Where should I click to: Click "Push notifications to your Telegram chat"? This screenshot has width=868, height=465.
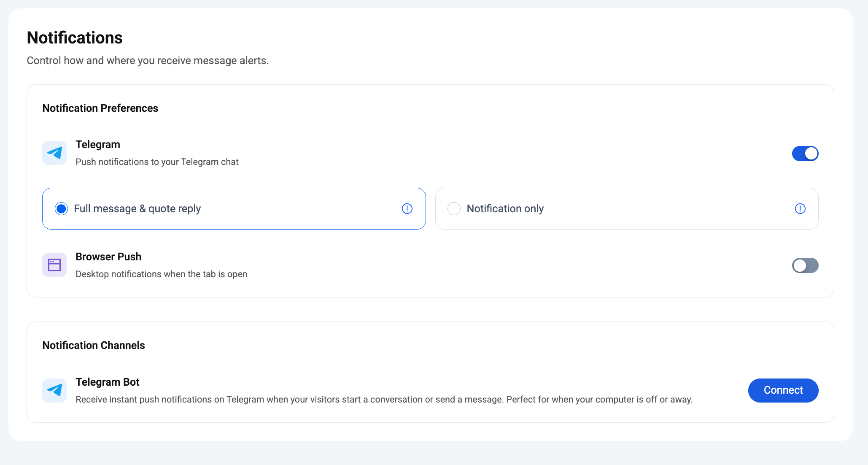[157, 162]
